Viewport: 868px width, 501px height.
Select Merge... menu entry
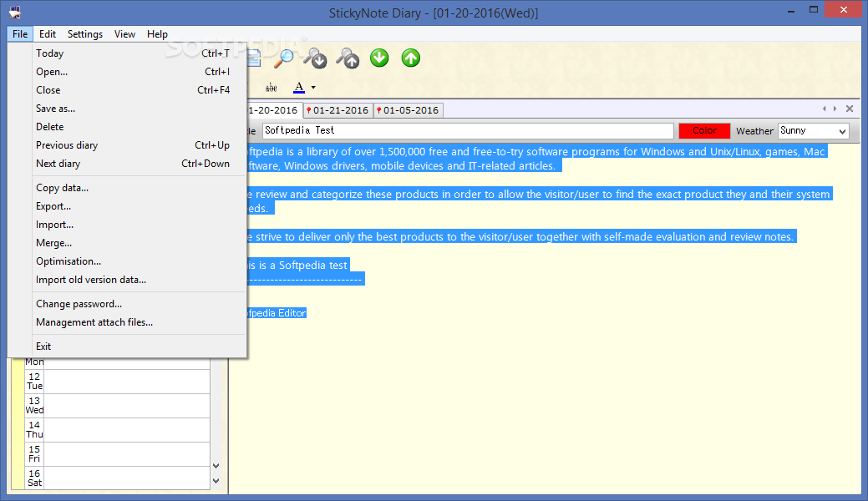(133, 242)
